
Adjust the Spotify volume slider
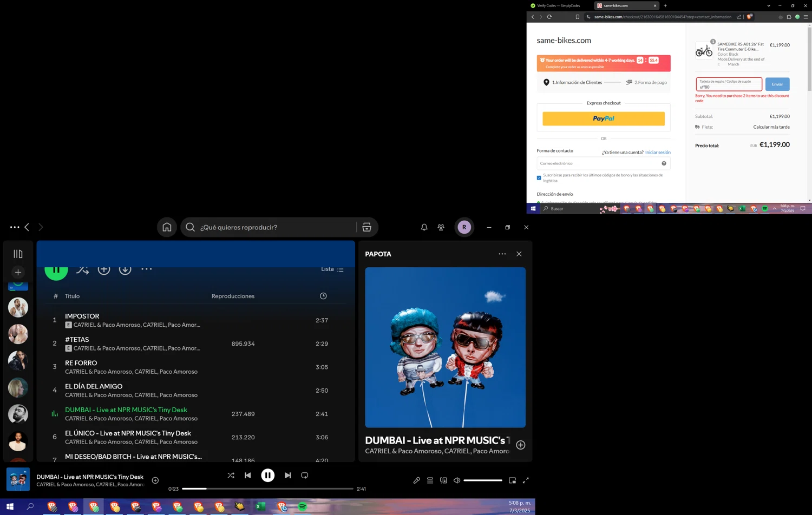[483, 480]
